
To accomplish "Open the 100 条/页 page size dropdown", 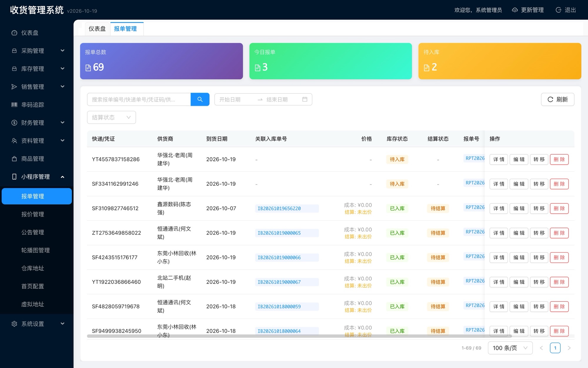I will pos(510,348).
